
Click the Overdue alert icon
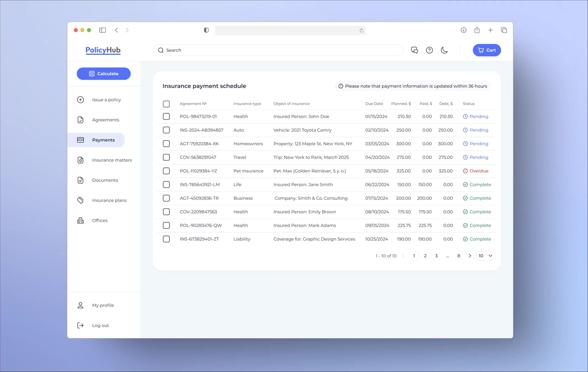tap(465, 171)
